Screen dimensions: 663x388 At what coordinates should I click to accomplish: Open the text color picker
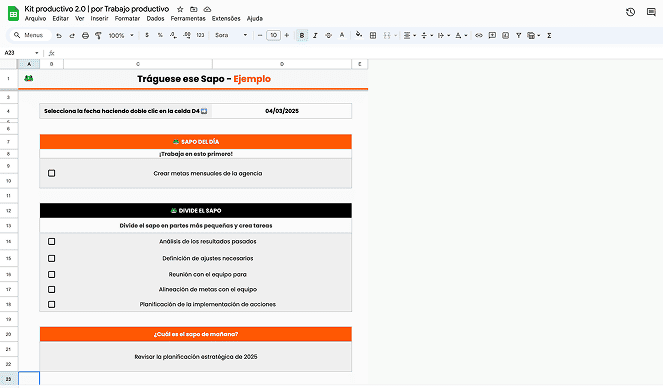(x=342, y=36)
